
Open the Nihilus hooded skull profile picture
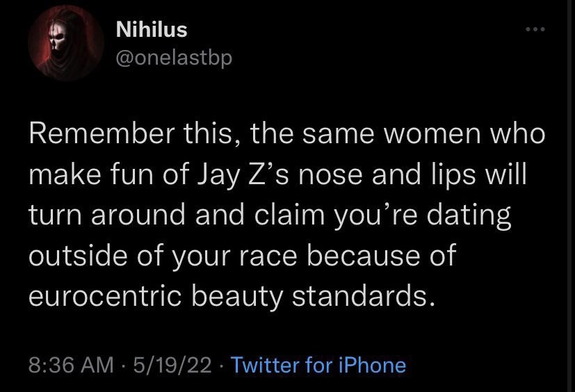[x=65, y=43]
